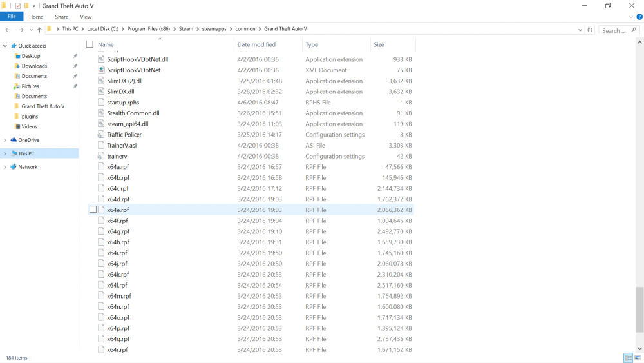Click the Network icon in sidebar
This screenshot has height=363, width=644.
click(14, 167)
